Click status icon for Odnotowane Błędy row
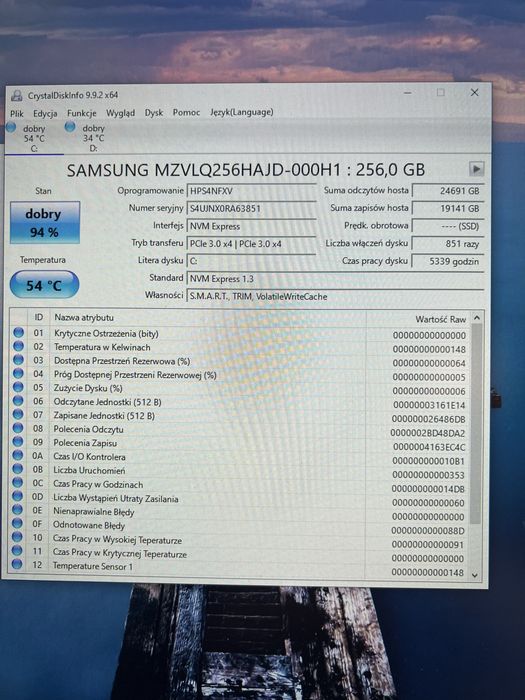This screenshot has height=700, width=525. tap(17, 523)
